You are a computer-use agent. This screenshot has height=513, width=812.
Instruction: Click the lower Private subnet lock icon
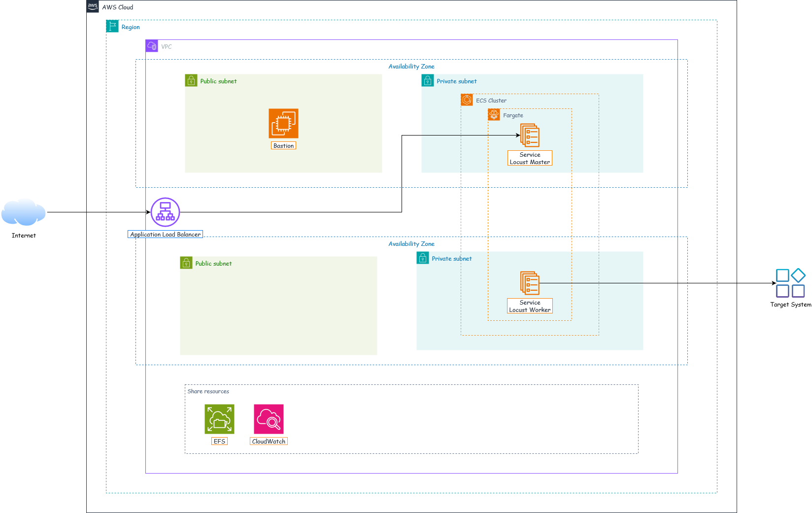[x=423, y=258]
